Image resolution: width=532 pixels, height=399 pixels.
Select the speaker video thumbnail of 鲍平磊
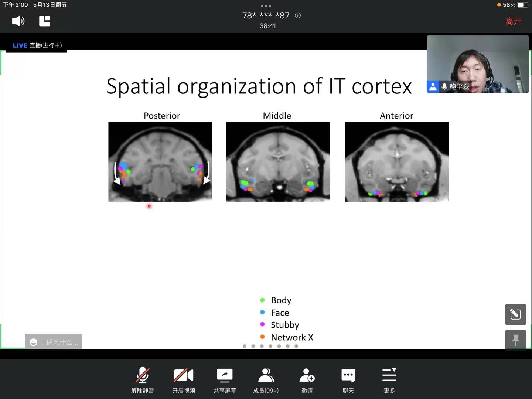click(x=477, y=64)
